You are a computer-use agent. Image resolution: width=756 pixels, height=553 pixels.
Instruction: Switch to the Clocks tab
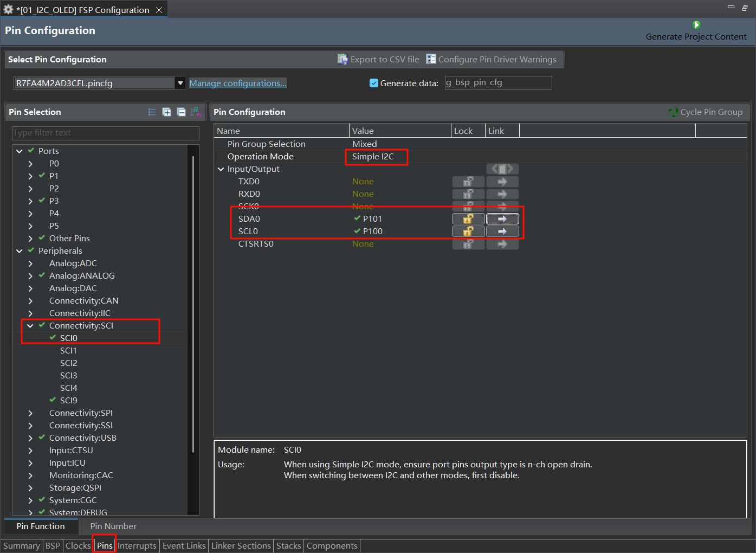(x=78, y=546)
